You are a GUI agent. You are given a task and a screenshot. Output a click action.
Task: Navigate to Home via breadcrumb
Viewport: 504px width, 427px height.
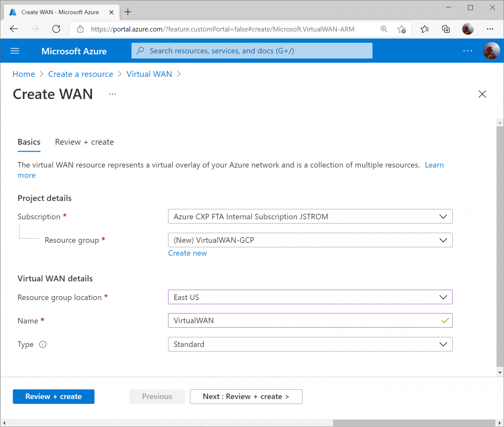pos(23,74)
